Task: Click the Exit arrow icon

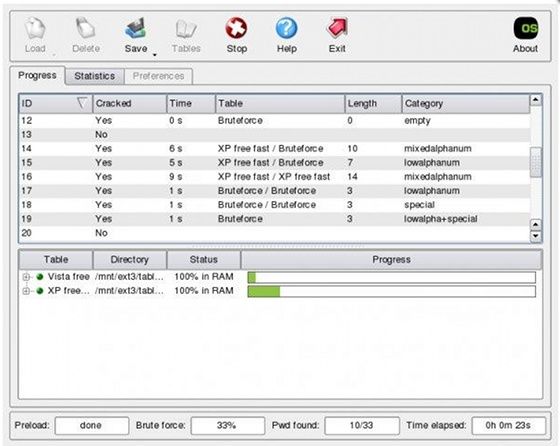Action: [337, 28]
